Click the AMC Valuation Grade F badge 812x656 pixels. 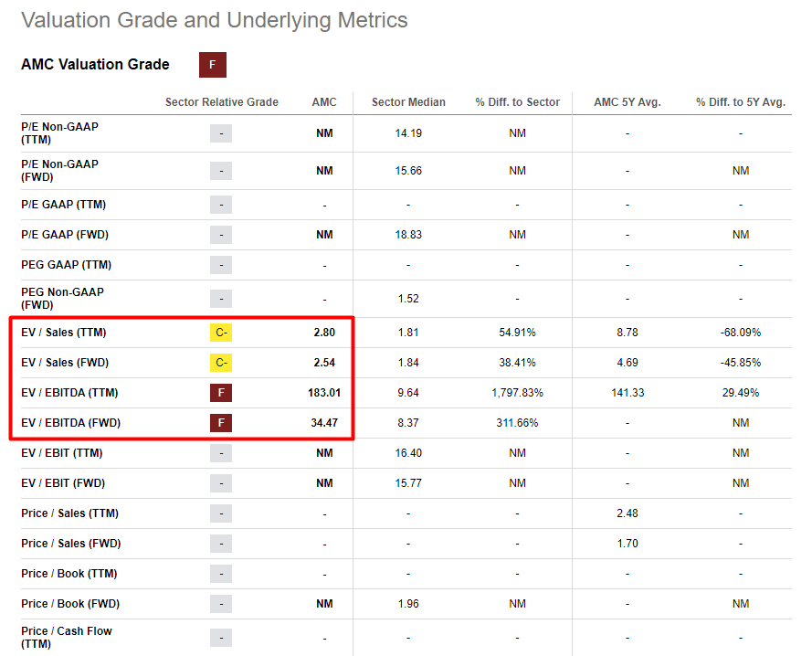(212, 65)
